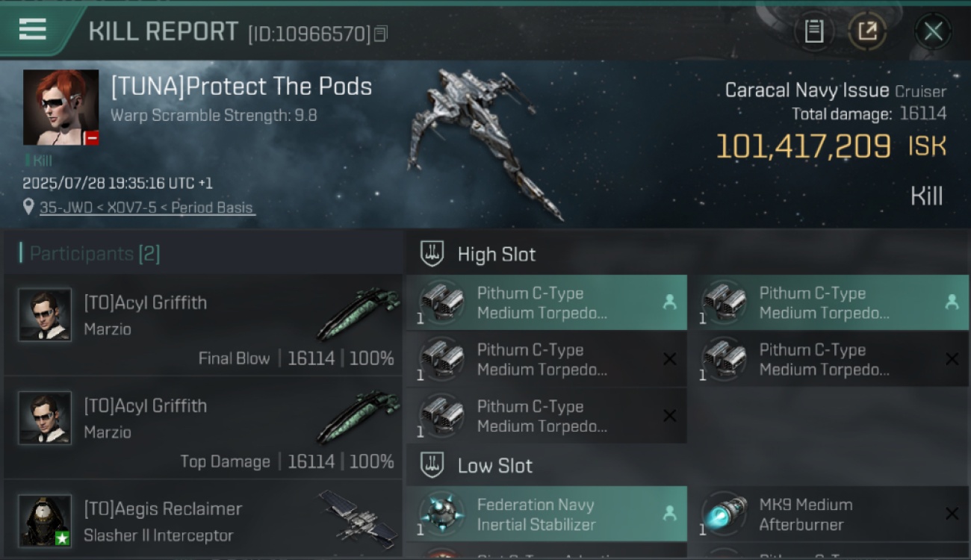The width and height of the screenshot is (971, 560).
Task: Select the Top Damage Acyl Griffith entry
Action: (203, 428)
